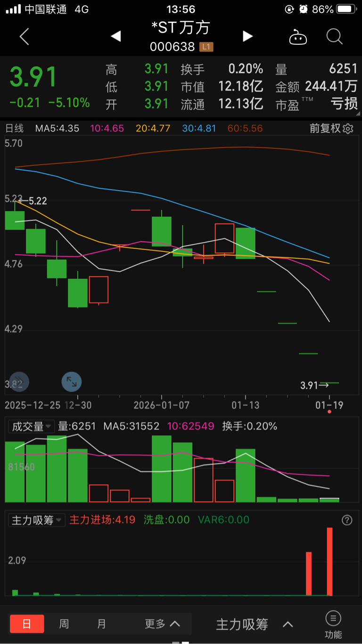Tap the 市盈 亏损 value
362x644 pixels.
[344, 103]
